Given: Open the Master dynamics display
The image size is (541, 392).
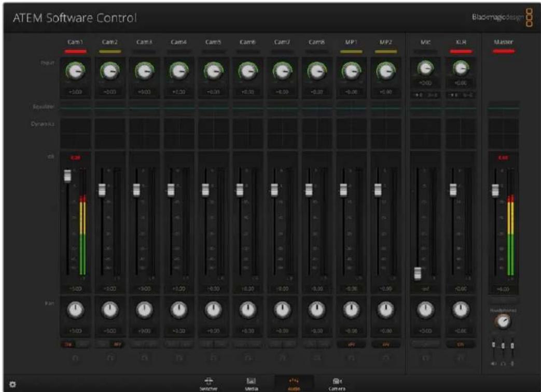Looking at the screenshot, I should tap(503, 133).
